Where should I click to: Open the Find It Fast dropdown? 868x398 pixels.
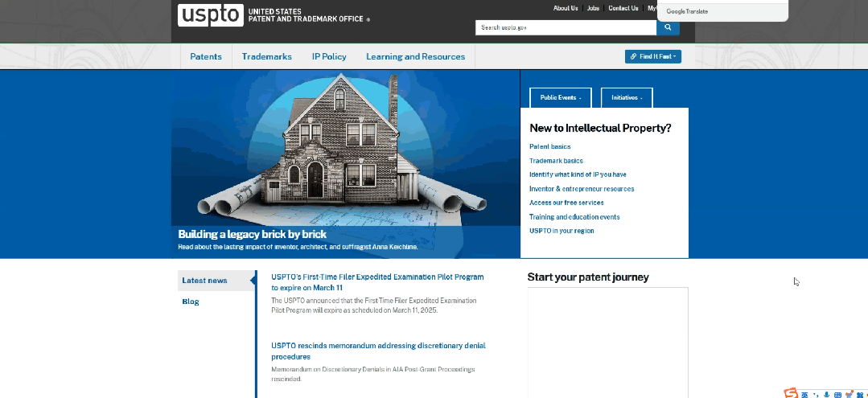(x=652, y=56)
